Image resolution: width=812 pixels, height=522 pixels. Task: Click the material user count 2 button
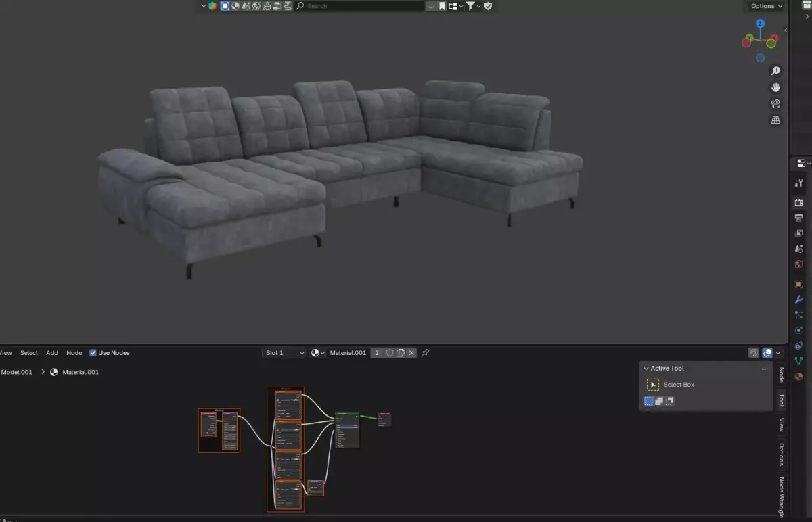377,353
